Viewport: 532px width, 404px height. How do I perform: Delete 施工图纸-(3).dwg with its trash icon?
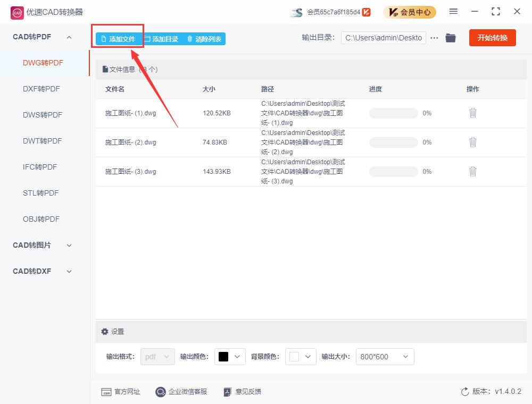coord(472,171)
